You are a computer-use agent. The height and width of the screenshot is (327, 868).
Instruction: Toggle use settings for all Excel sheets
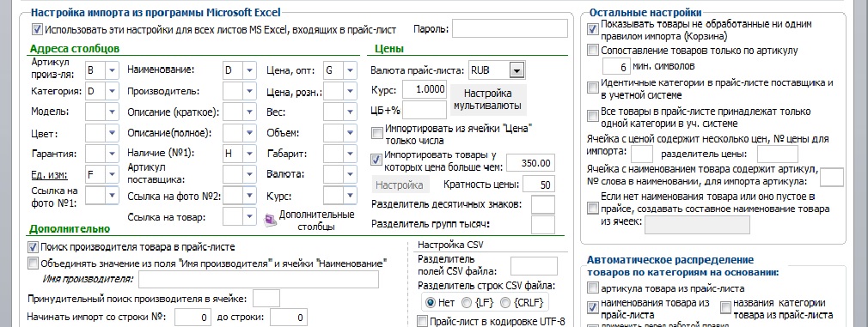pos(37,29)
